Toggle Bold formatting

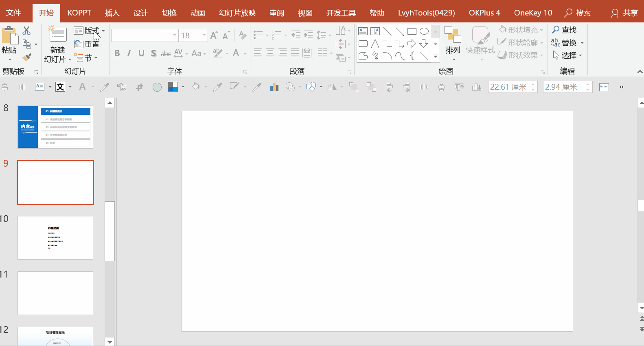point(117,53)
